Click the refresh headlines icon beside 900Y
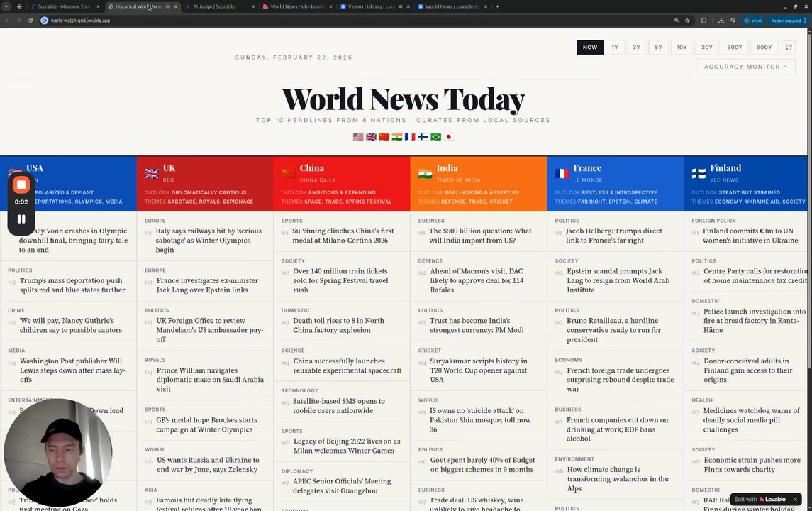 [x=788, y=47]
